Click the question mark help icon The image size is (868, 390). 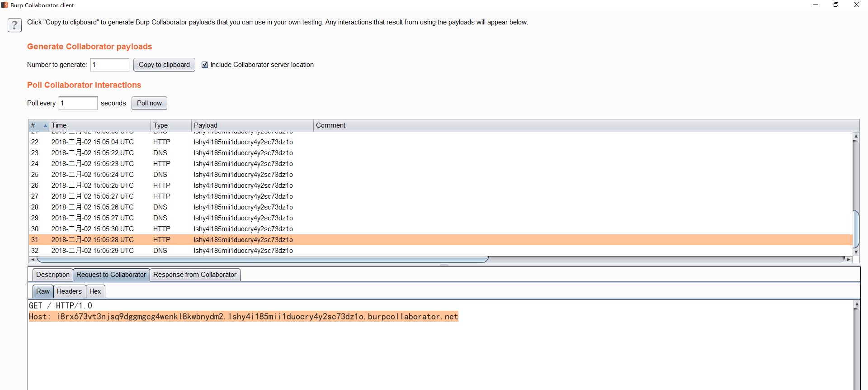[14, 25]
